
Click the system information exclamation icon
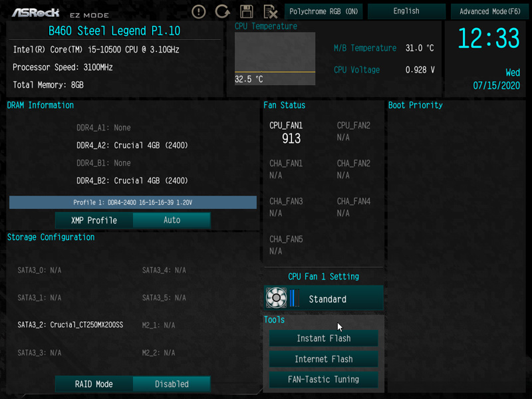198,11
